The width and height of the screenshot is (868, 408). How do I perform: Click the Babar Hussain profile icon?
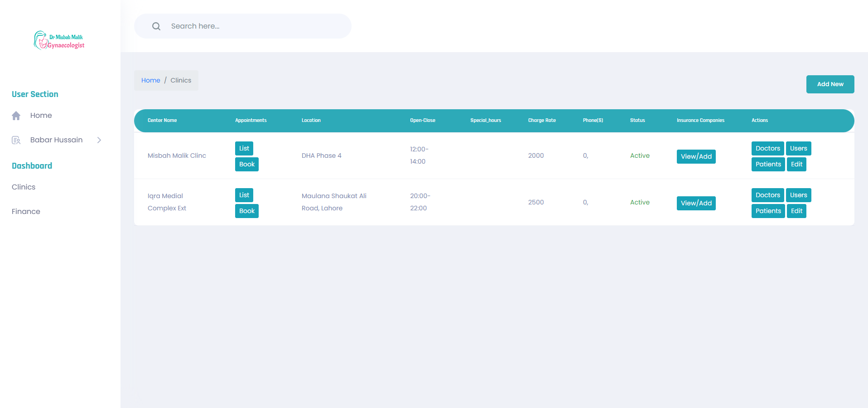[x=16, y=140]
